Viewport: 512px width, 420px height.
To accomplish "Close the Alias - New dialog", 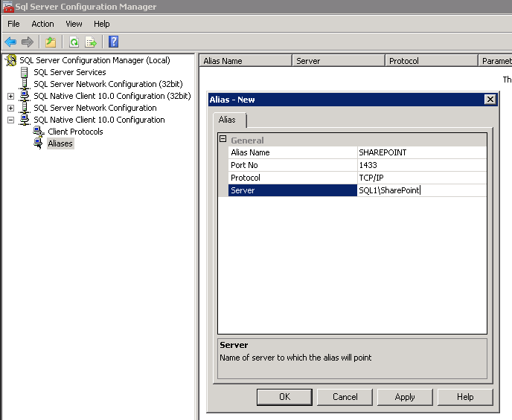I will click(490, 100).
